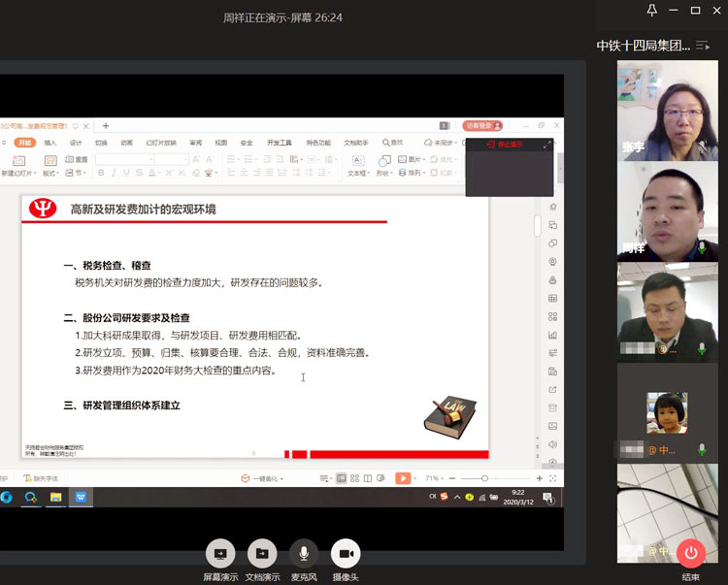Toggle 周祥's microphone indicator icon
Screen dimensions: 728x585
(x=702, y=249)
